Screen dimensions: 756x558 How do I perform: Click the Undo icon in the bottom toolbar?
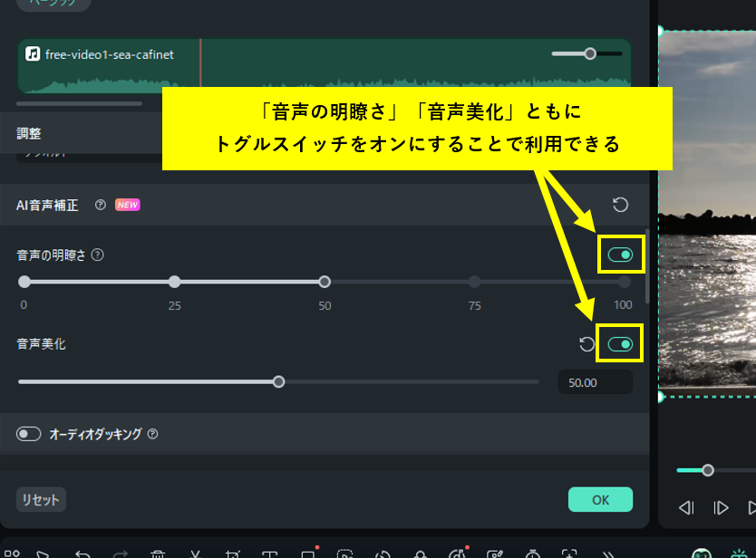(x=83, y=553)
